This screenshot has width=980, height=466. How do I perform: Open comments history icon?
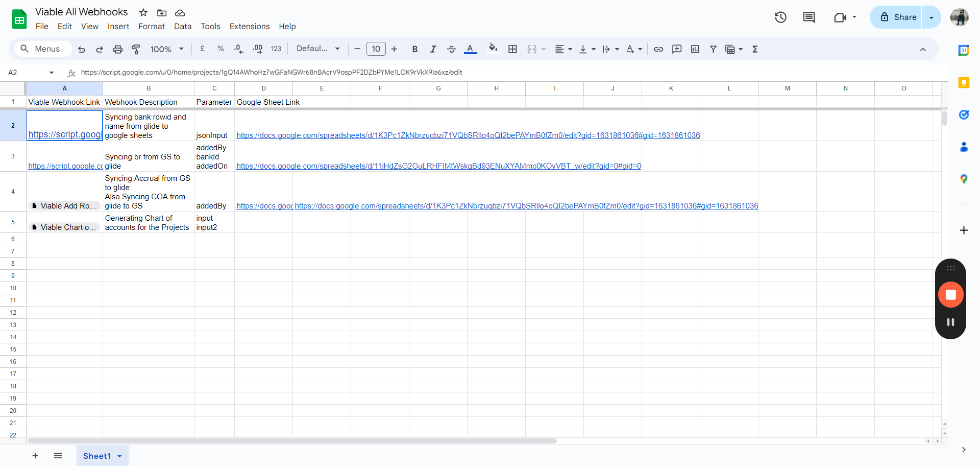pyautogui.click(x=809, y=17)
